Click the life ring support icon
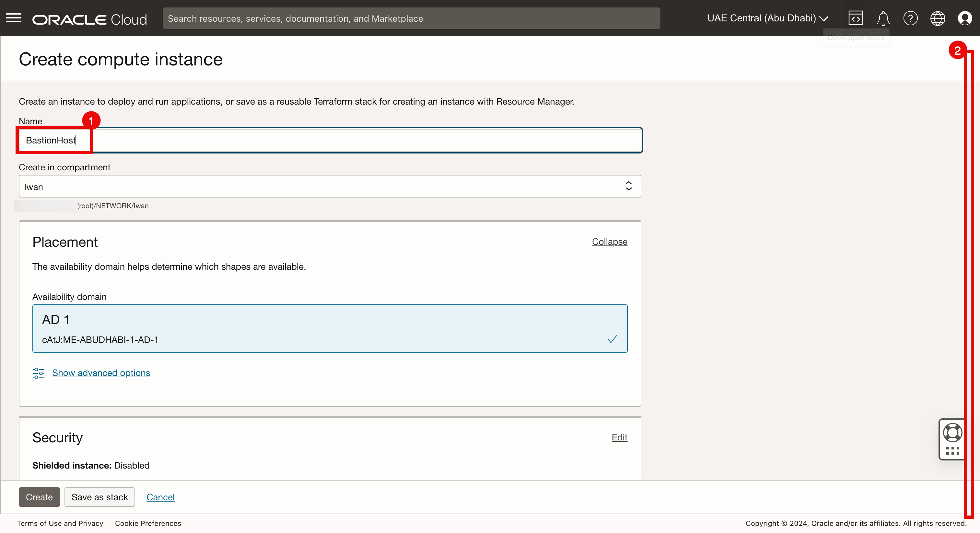 [952, 433]
